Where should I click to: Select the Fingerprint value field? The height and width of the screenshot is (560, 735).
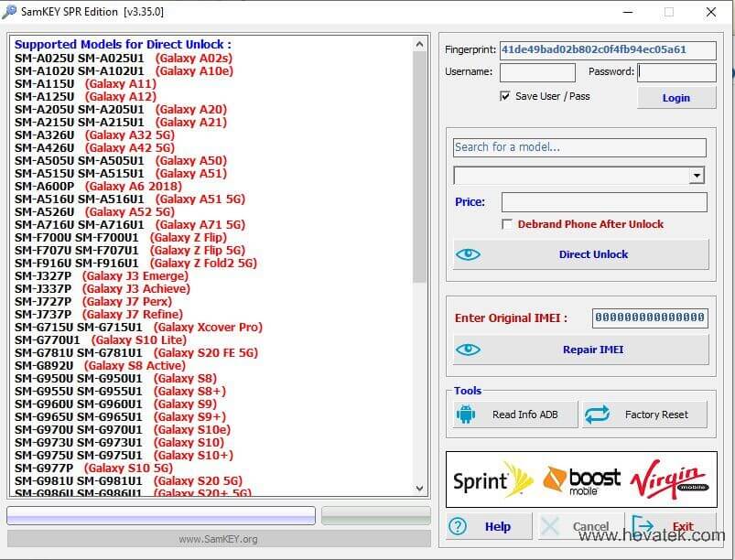pos(608,50)
